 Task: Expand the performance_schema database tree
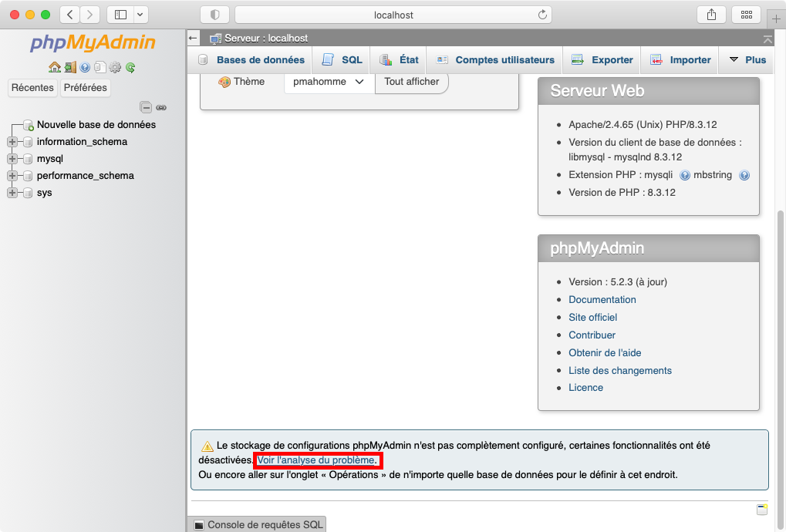click(x=12, y=176)
